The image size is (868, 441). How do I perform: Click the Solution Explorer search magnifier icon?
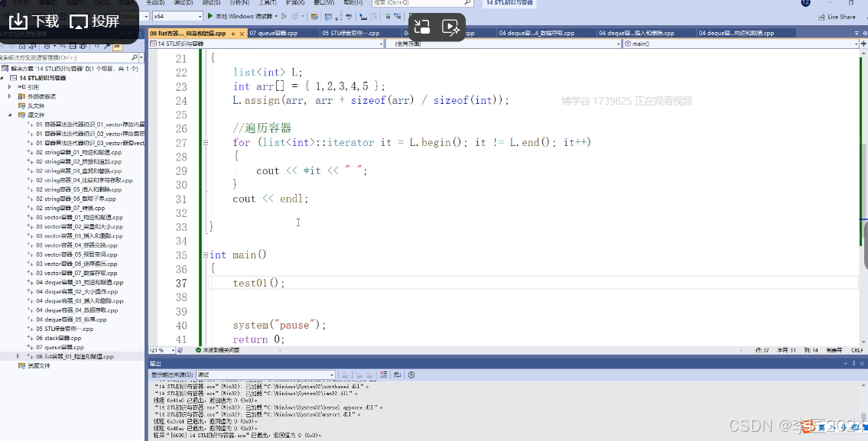click(134, 57)
